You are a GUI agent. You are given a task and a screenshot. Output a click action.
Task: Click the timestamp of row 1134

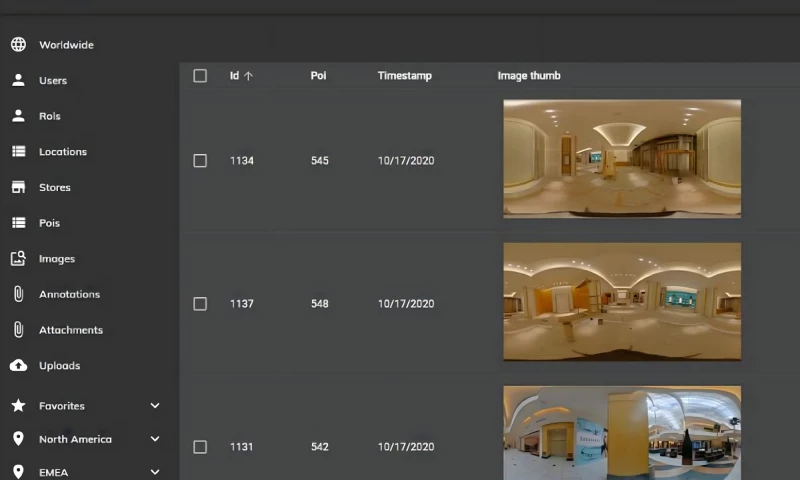[x=406, y=161]
